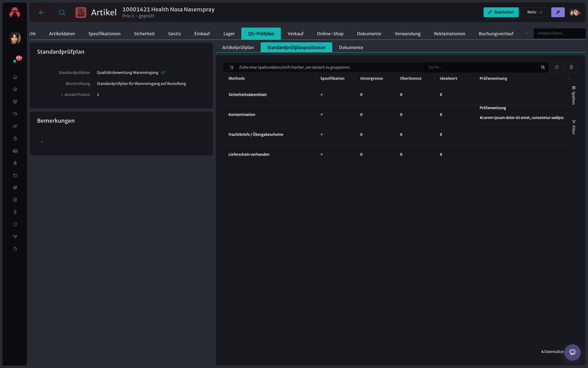Open the Dokumente sub-tab under QS-Prüfplan
The height and width of the screenshot is (368, 588).
[351, 48]
